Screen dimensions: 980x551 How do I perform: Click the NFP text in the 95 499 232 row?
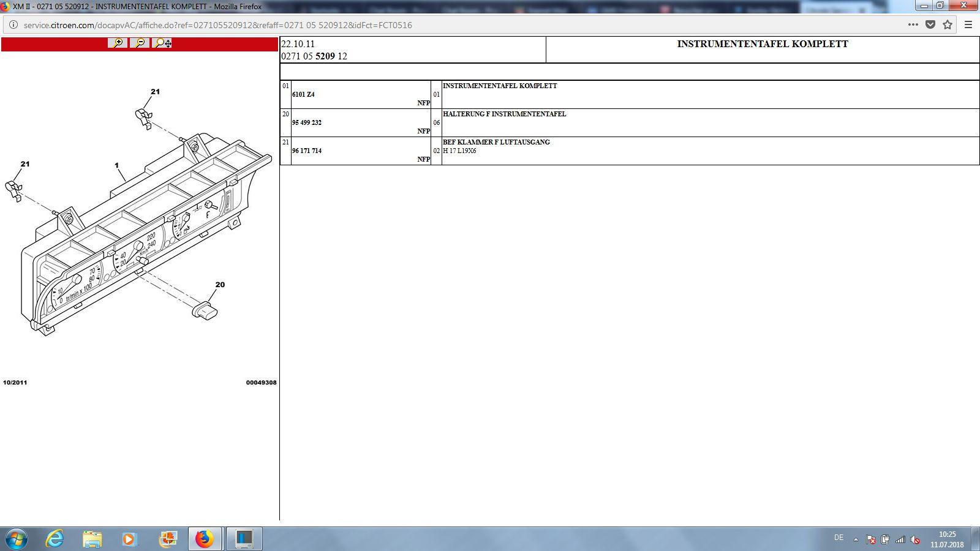pos(424,131)
